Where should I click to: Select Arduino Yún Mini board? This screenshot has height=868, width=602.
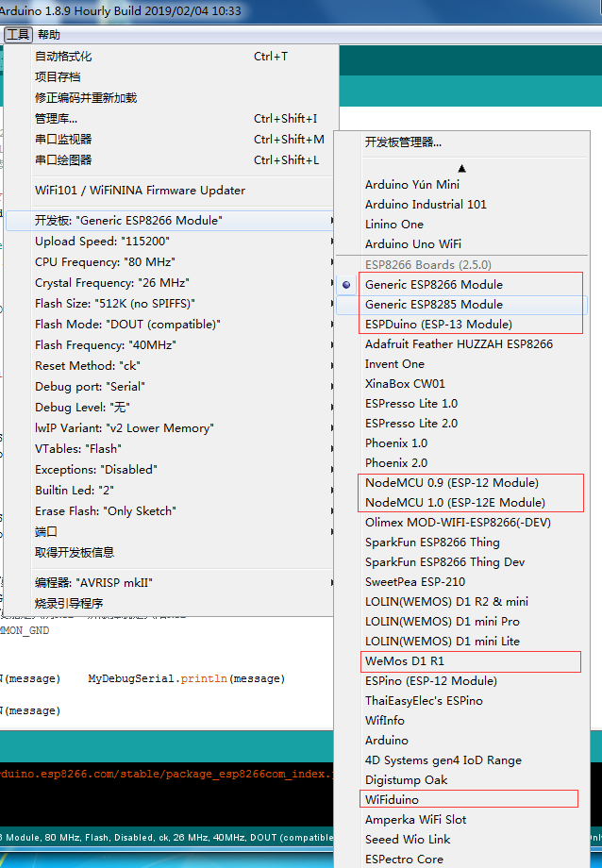tap(462, 184)
